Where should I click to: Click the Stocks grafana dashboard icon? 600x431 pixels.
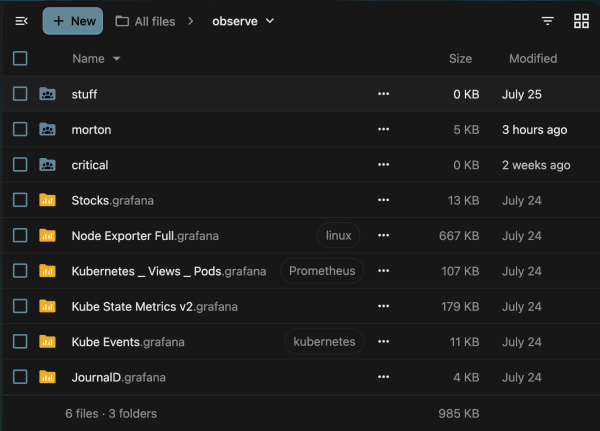coord(47,200)
